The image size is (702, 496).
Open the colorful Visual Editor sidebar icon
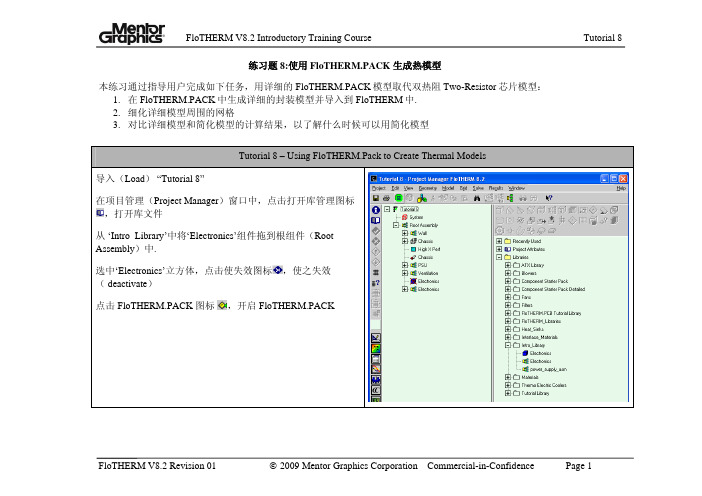pyautogui.click(x=376, y=348)
